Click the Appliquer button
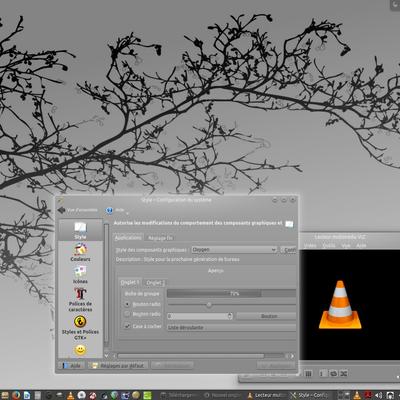The image size is (400, 400). pyautogui.click(x=276, y=365)
